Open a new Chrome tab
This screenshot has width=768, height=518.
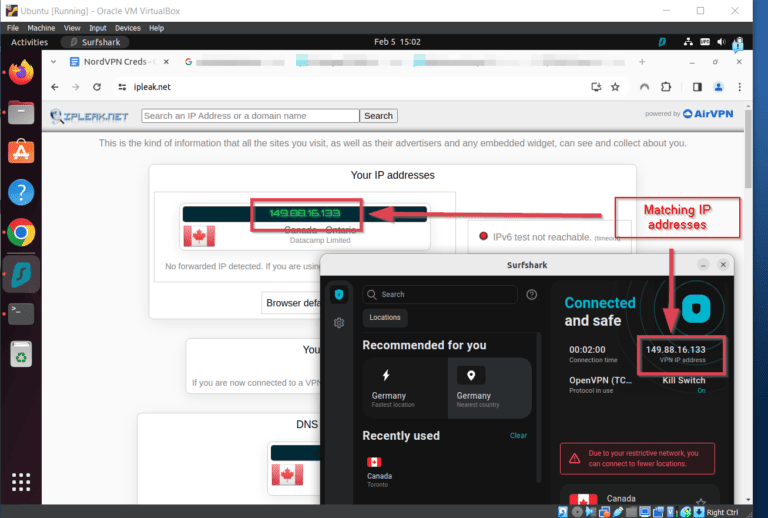click(642, 62)
